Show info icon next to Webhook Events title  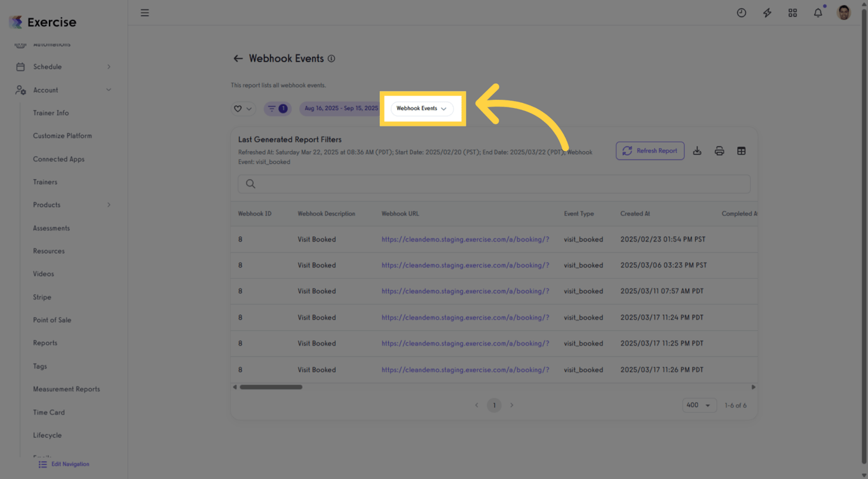[331, 58]
